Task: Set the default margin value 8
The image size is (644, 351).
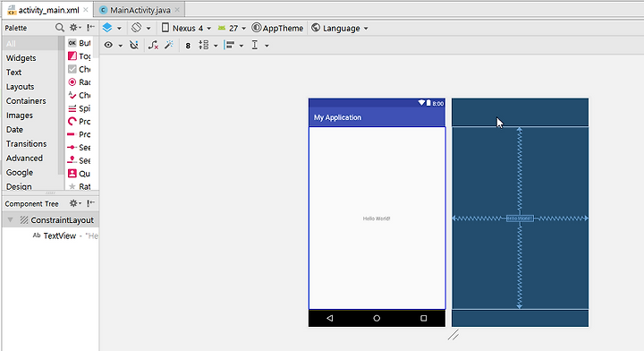Action: point(188,46)
